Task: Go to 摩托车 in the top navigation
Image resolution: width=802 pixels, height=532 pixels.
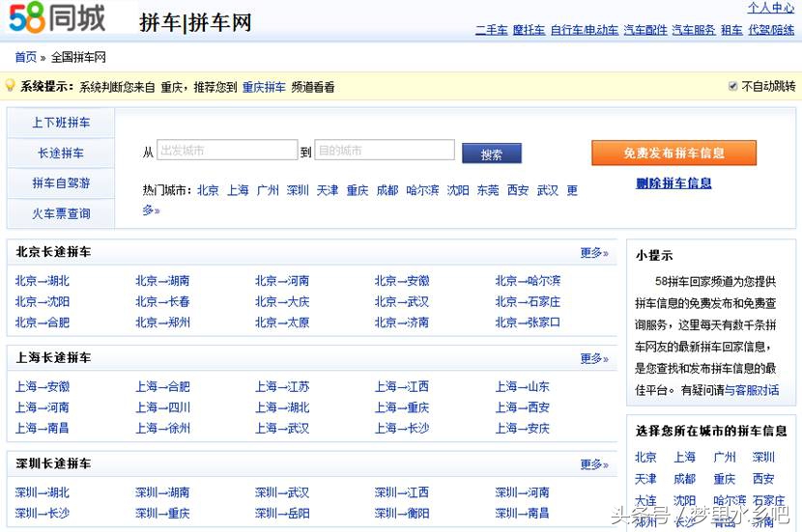Action: 529,30
